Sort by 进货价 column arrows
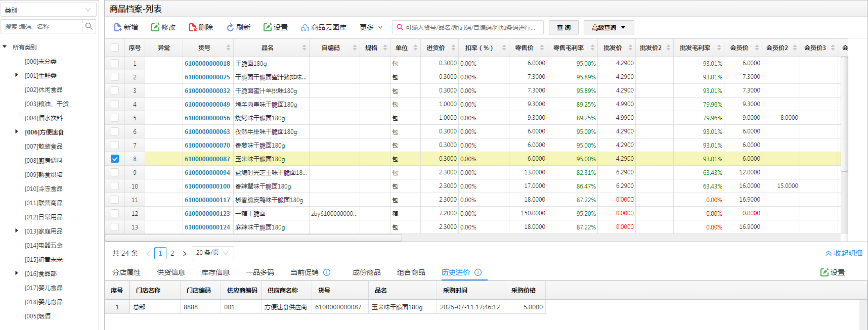This screenshot has height=330, width=868. [x=453, y=48]
